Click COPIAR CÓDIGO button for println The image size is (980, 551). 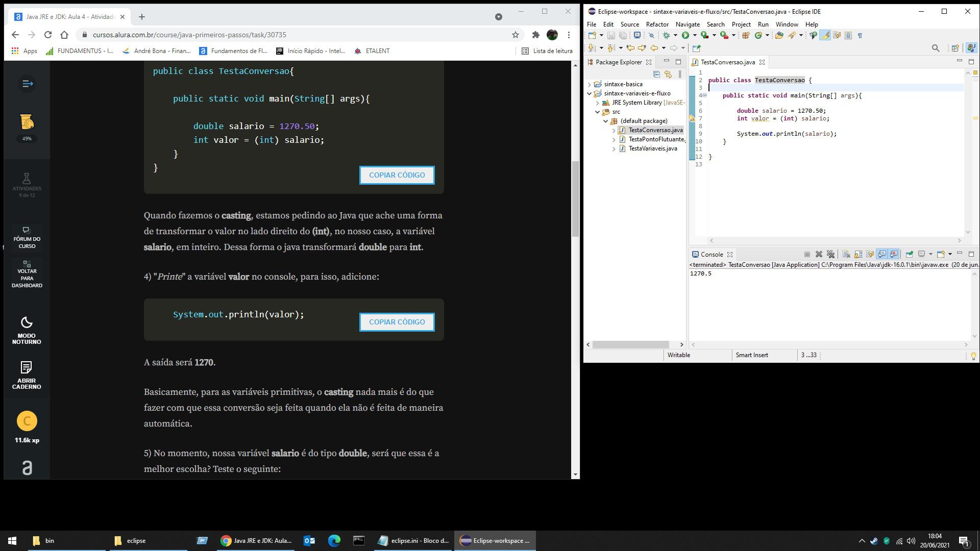[397, 321]
